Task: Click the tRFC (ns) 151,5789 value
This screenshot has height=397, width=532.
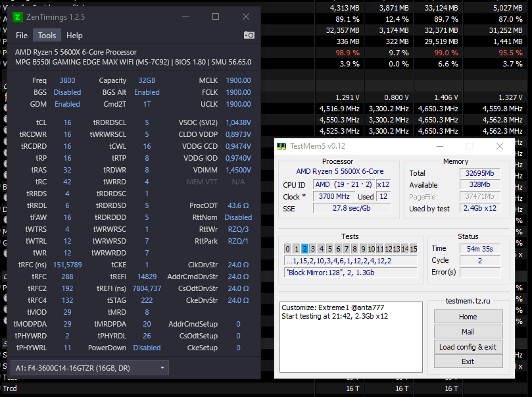Action: pyautogui.click(x=67, y=265)
